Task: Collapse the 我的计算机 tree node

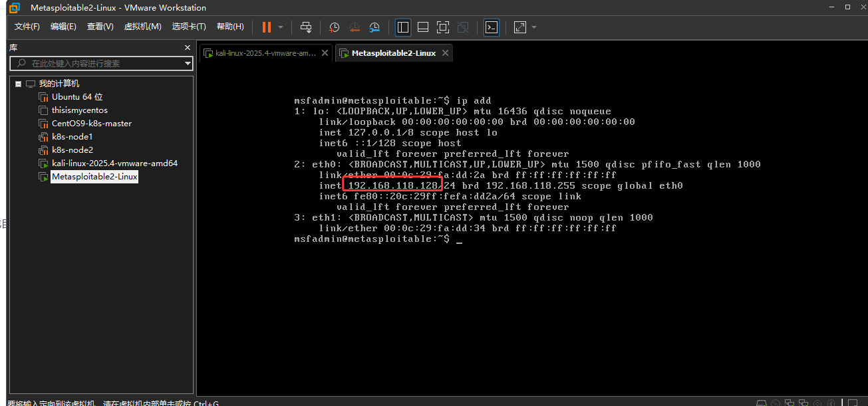Action: [18, 84]
